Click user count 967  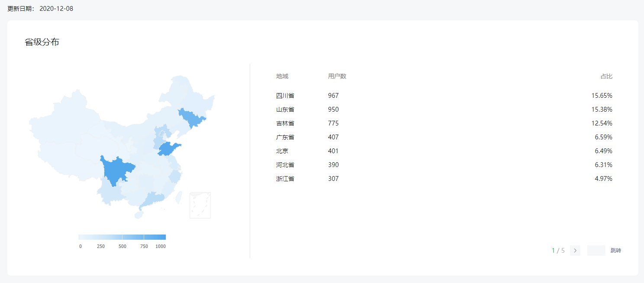[333, 96]
